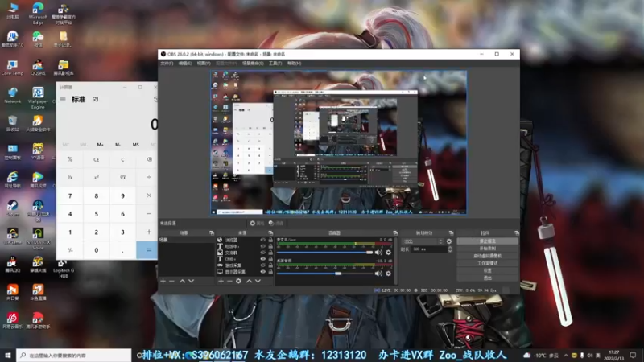Open the Help (H) menu in OBS

pyautogui.click(x=294, y=64)
